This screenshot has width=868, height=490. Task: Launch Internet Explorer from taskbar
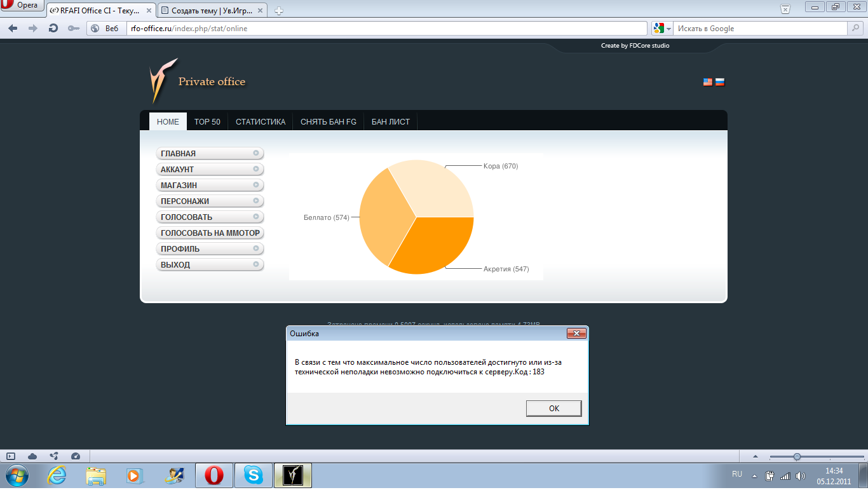pos(57,475)
